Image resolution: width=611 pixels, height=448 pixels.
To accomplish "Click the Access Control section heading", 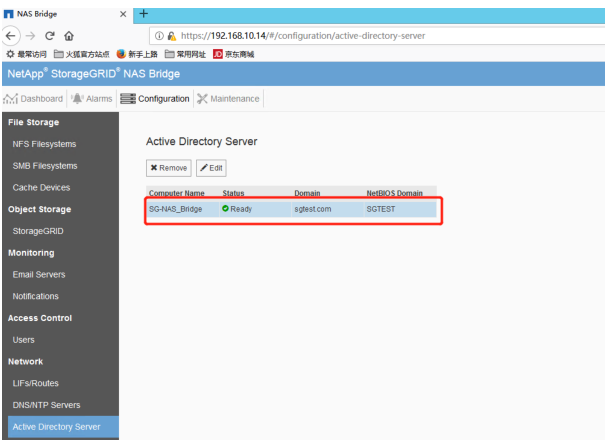I will pyautogui.click(x=40, y=318).
